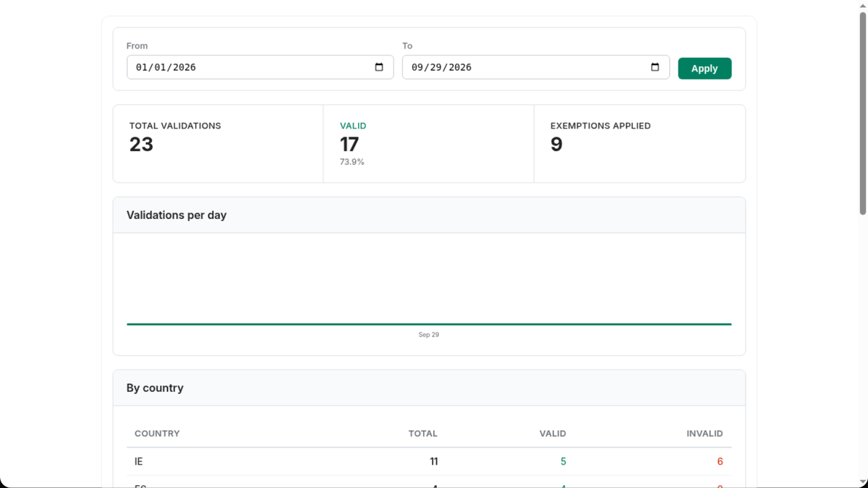Select the EXEMPTIONS APPLIED label
Screen dimensions: 868x488
[x=600, y=126]
